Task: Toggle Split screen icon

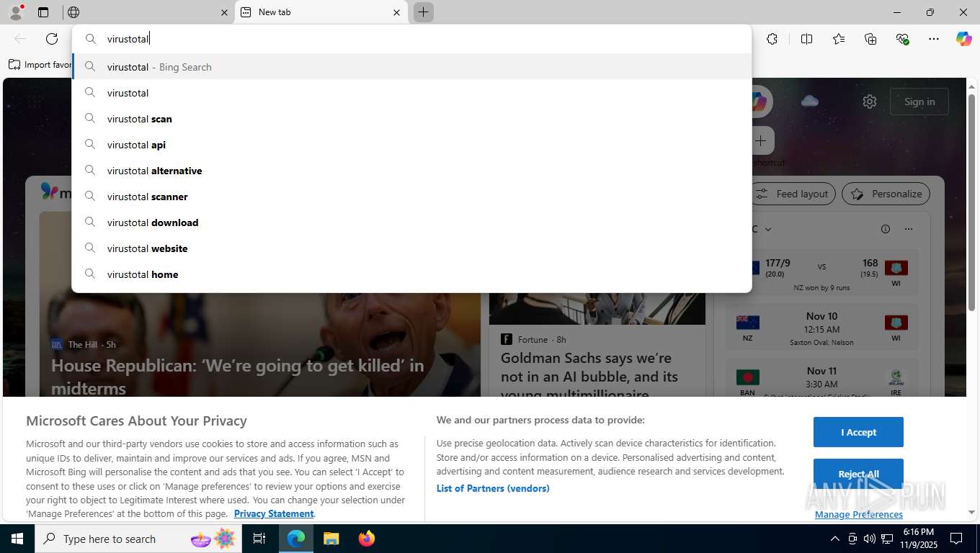Action: (806, 39)
